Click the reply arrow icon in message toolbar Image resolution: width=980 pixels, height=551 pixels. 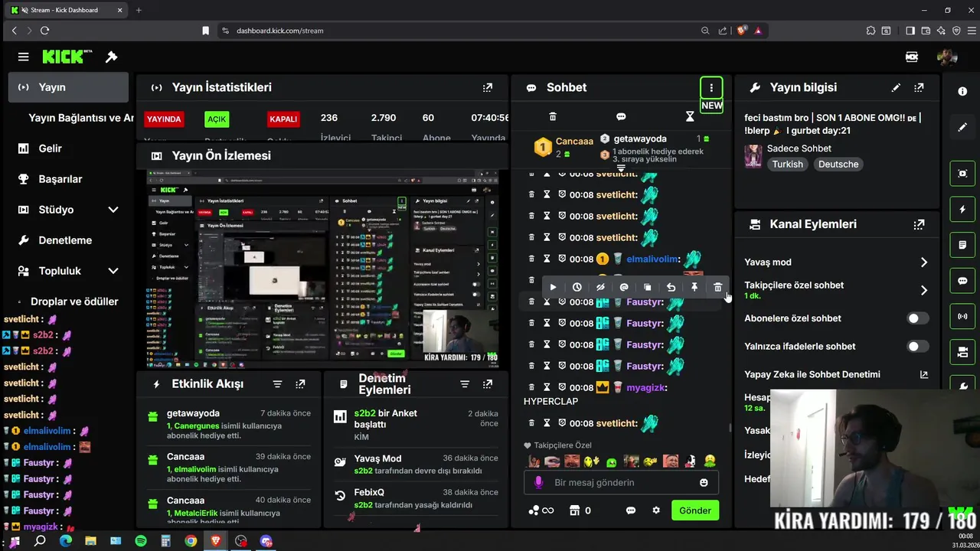point(671,287)
